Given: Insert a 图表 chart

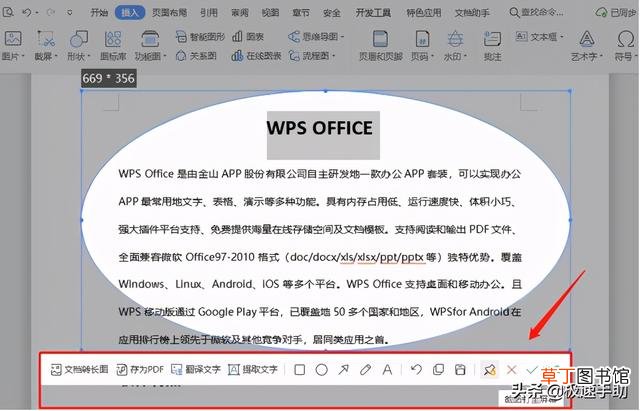Looking at the screenshot, I should [248, 37].
